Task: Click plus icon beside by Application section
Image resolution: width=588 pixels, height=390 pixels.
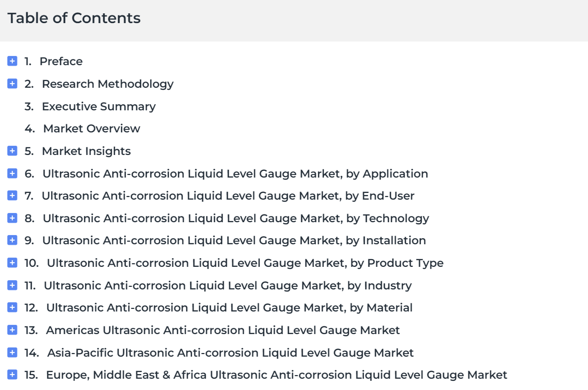Action: tap(12, 173)
